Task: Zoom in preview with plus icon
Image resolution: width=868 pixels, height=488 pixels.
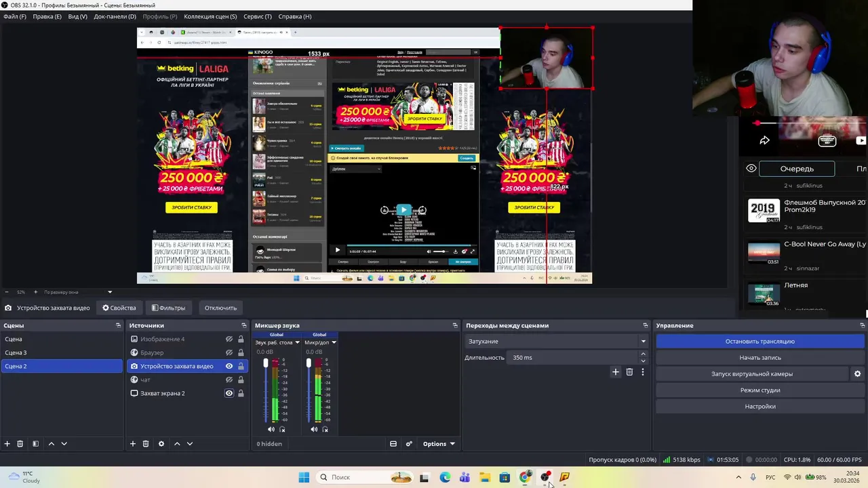Action: pos(36,292)
